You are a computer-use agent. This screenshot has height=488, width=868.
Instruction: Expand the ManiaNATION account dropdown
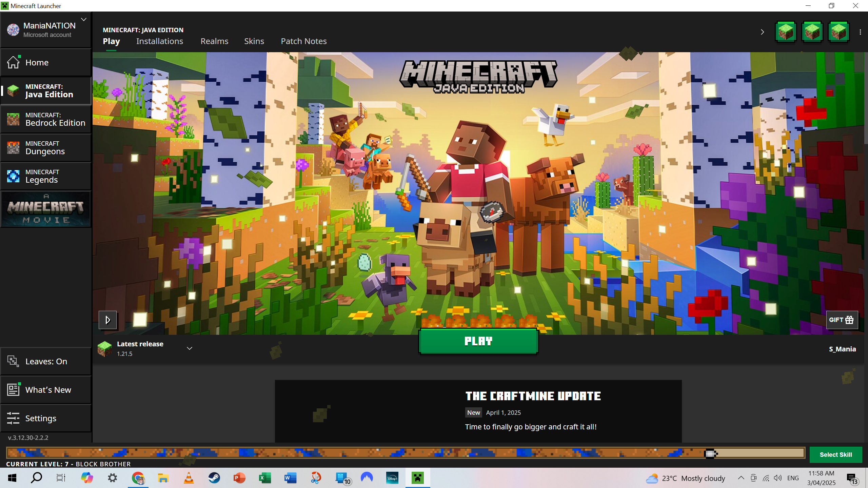84,20
